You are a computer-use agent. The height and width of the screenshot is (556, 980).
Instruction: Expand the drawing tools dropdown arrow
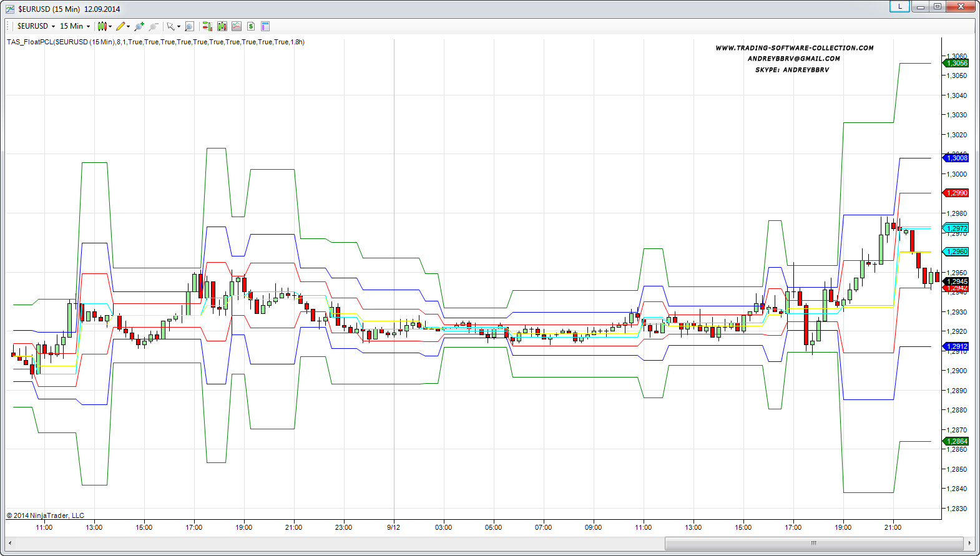[129, 26]
